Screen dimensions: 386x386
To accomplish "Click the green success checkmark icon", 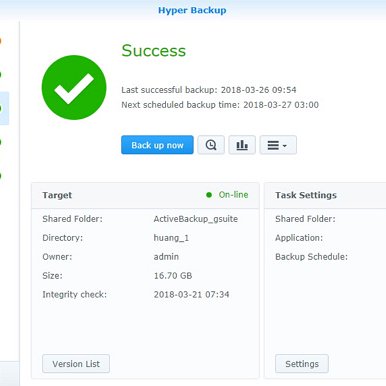I will click(74, 87).
